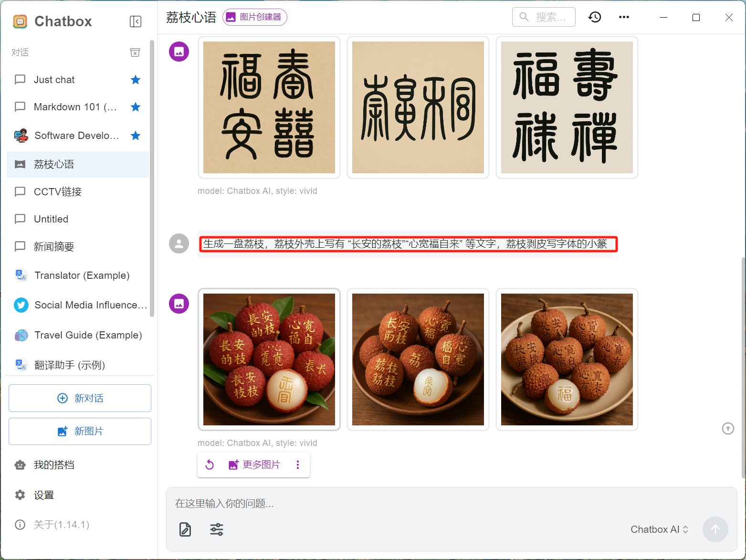Viewport: 746px width, 560px height.
Task: Open the Markdown 101 conversation
Action: [x=78, y=107]
